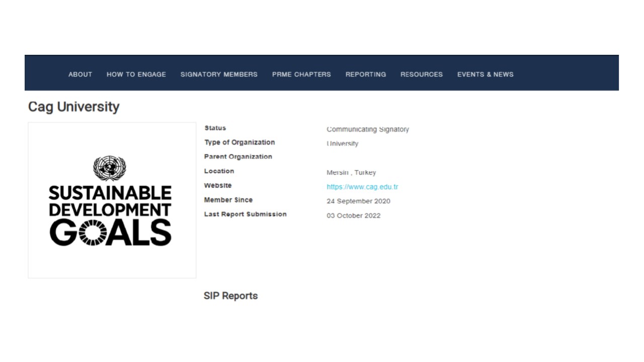Open the ABOUT menu item
The image size is (644, 362).
coord(80,74)
